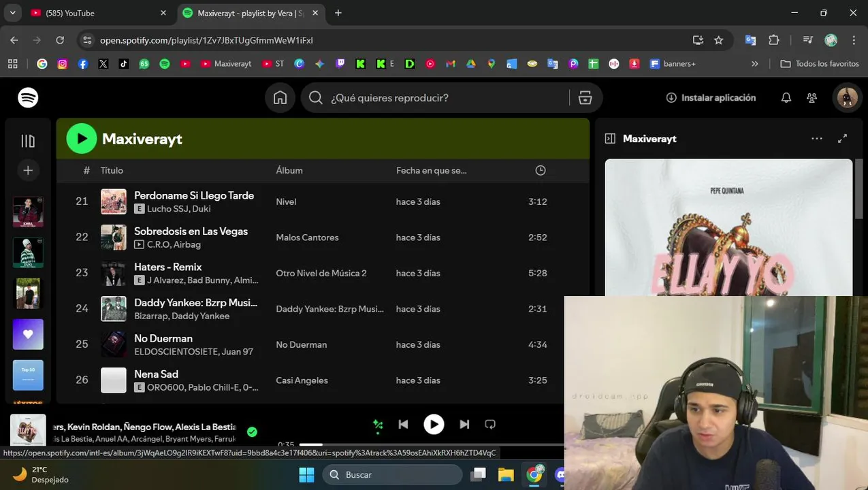The height and width of the screenshot is (490, 868).
Task: Open the Twitch bookmark
Action: 340,64
